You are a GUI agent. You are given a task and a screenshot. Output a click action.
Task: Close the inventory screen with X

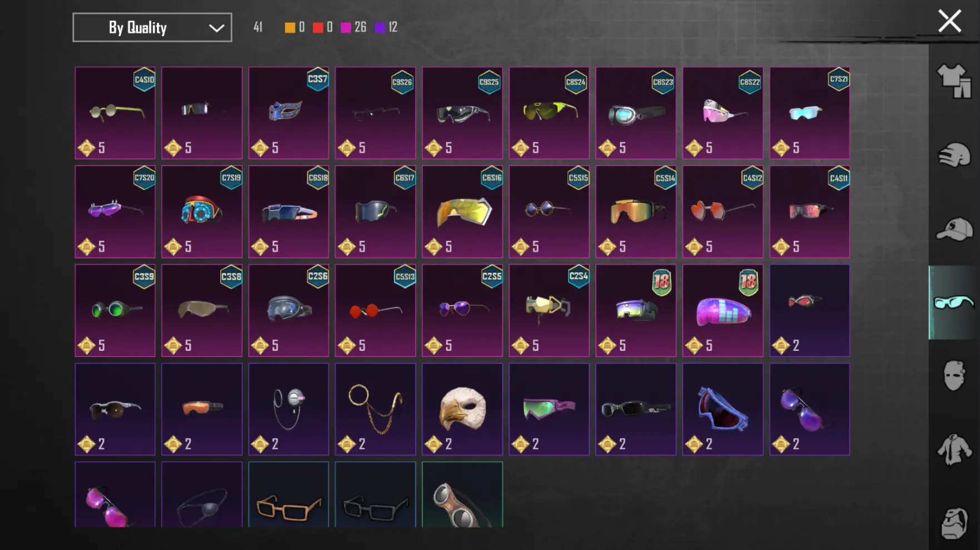949,21
